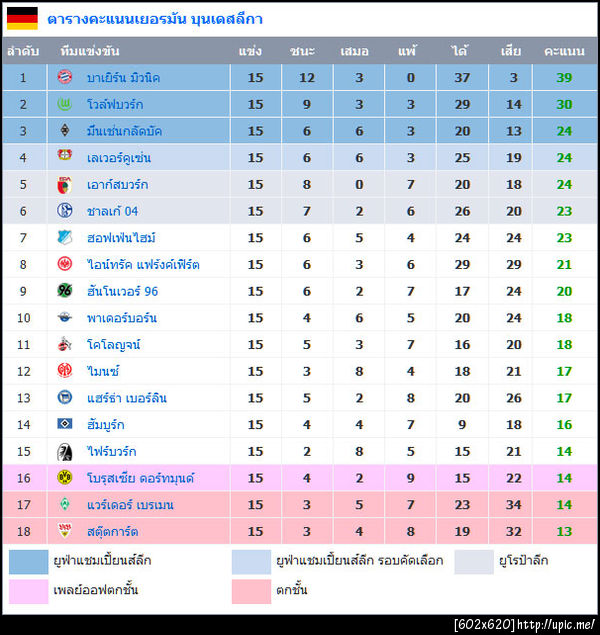Click the Borussia Dortmund club logo
Viewport: 600px width, 635px height.
pos(65,478)
